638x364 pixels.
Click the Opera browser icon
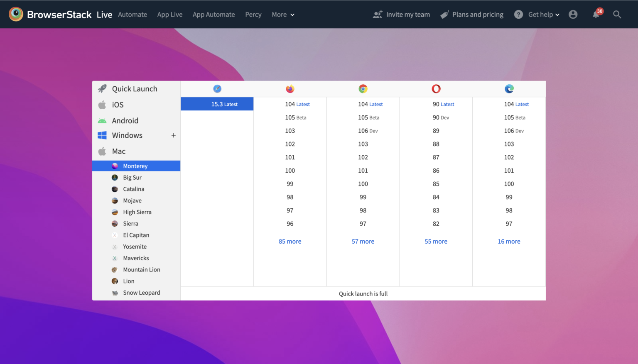coord(436,89)
